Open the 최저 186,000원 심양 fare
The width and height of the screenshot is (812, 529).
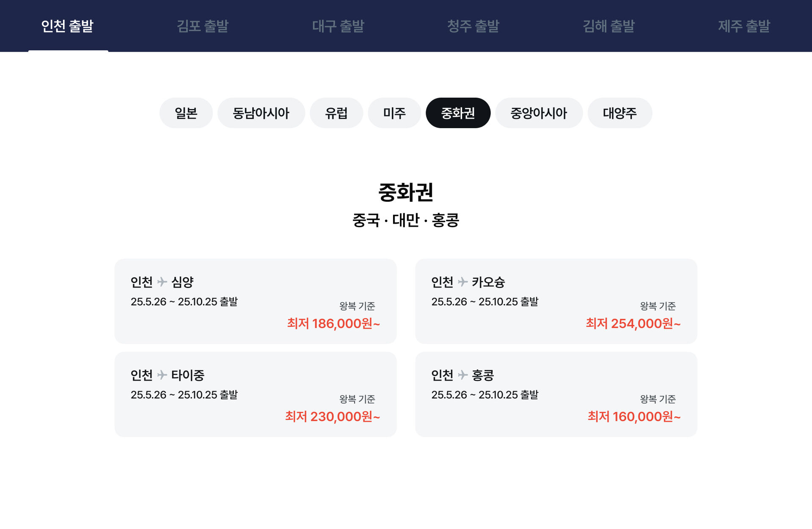(x=333, y=323)
